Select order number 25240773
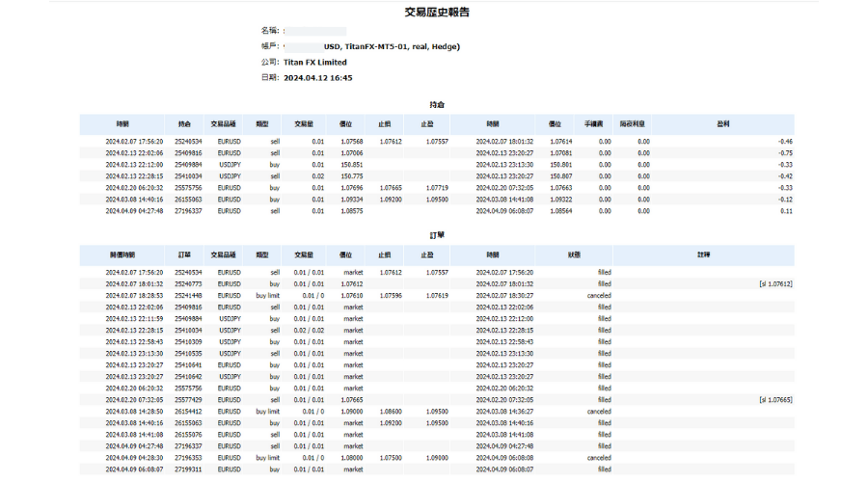This screenshot has width=868, height=482. (x=189, y=284)
